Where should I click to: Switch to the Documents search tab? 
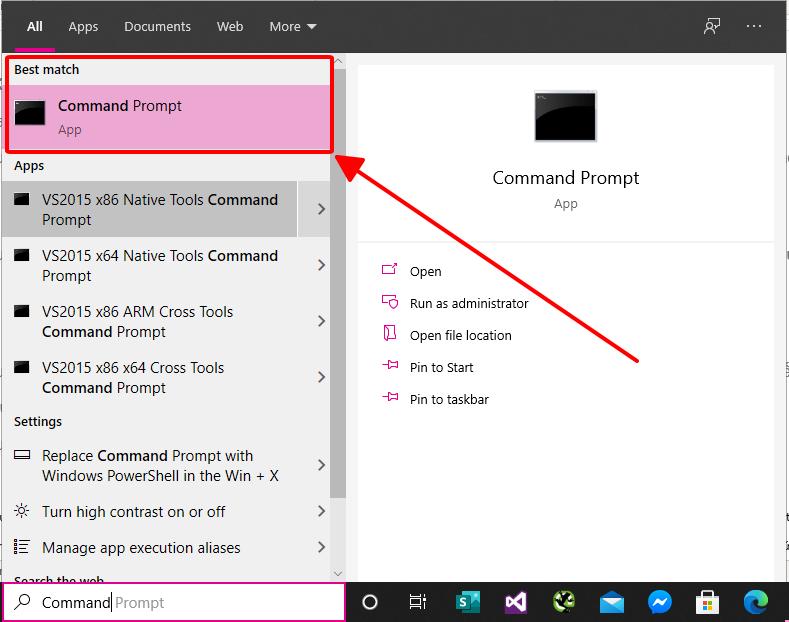point(157,26)
